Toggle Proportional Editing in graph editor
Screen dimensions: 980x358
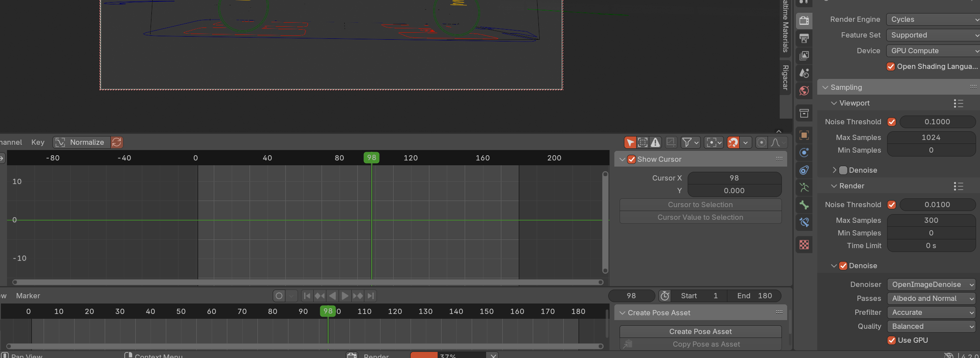tap(761, 143)
